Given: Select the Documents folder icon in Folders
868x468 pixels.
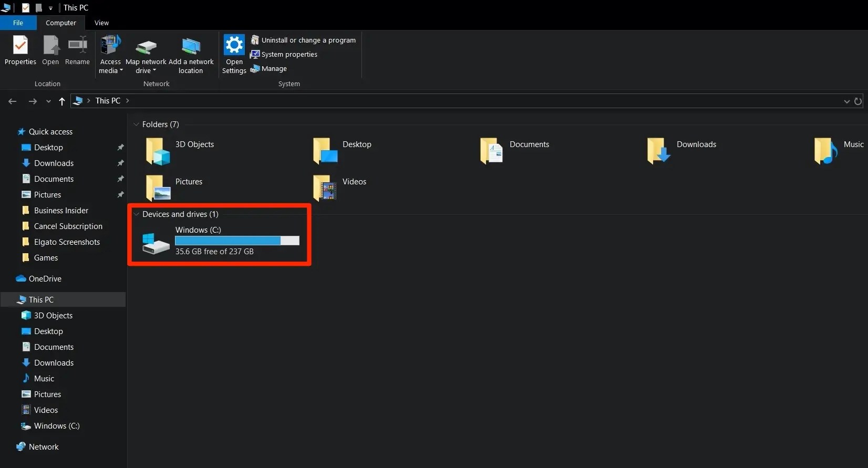Looking at the screenshot, I should click(492, 151).
